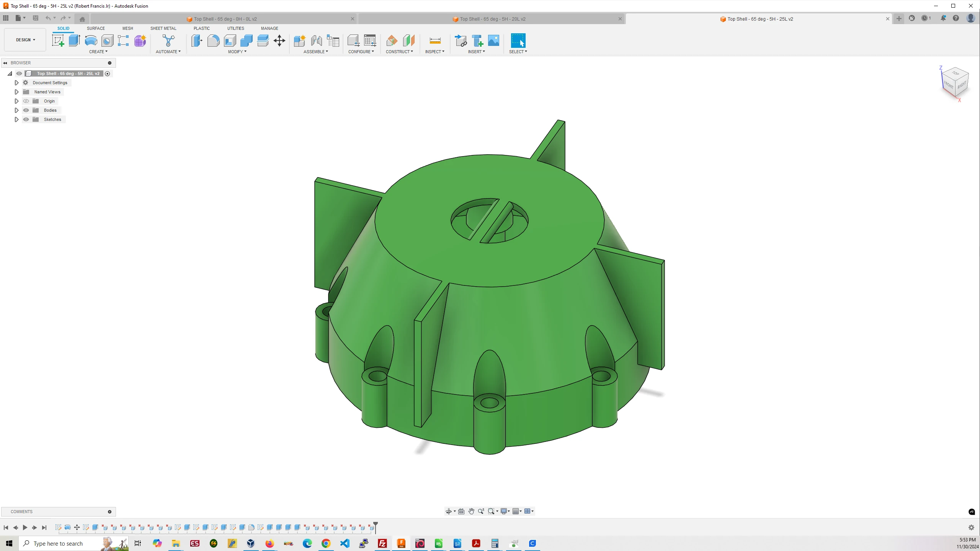Select the Fillet tool
This screenshot has height=551, width=980.
[213, 41]
